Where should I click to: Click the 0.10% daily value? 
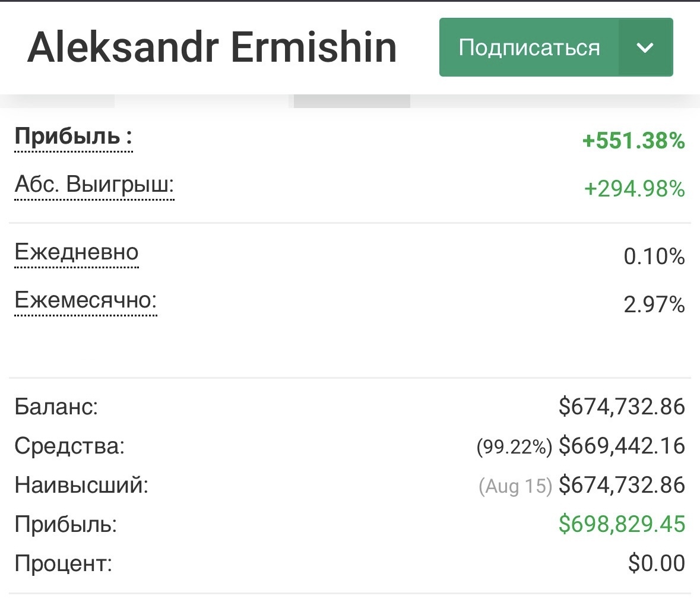tap(654, 256)
